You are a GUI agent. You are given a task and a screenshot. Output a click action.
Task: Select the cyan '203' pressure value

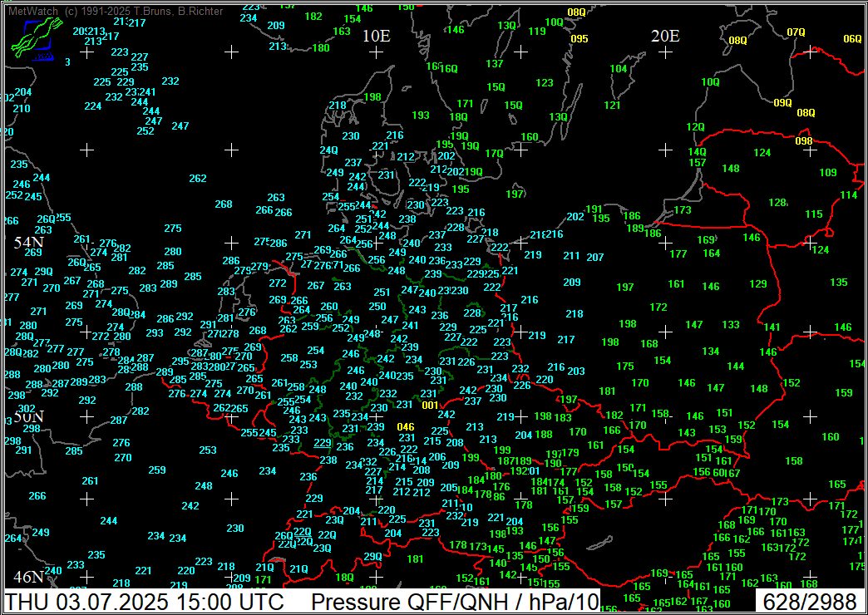[576, 371]
